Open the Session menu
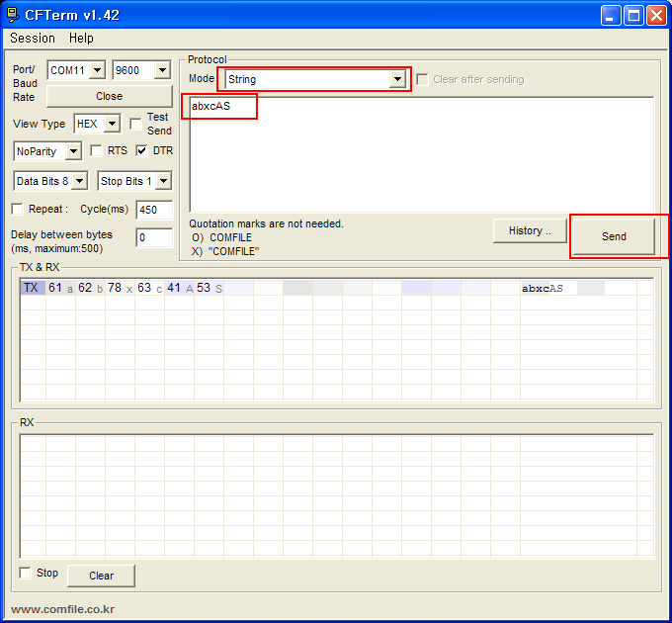 point(33,38)
